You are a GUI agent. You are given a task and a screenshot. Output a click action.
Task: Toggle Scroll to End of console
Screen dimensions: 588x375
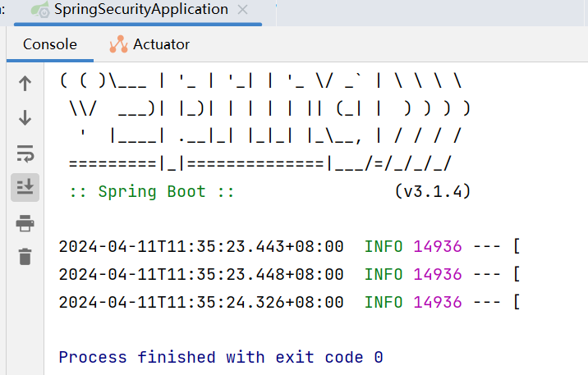click(25, 187)
